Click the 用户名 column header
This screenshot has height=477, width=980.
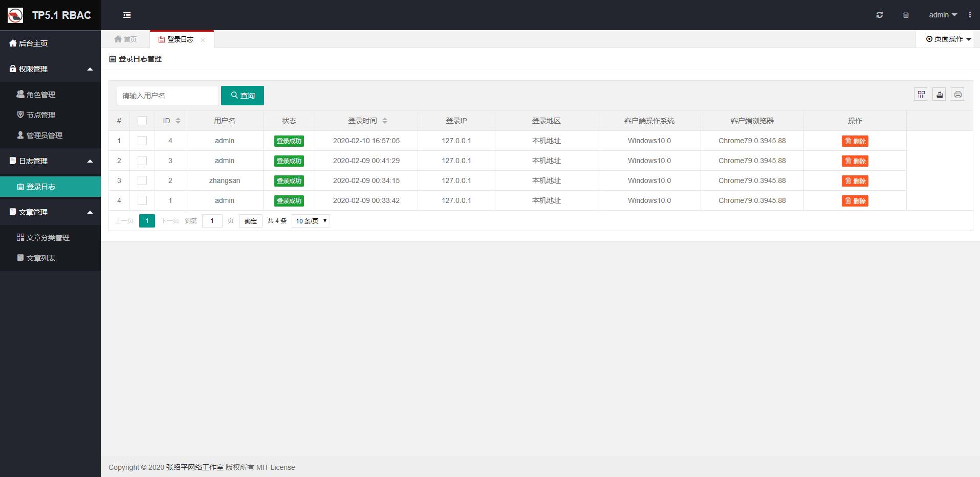[x=225, y=121]
